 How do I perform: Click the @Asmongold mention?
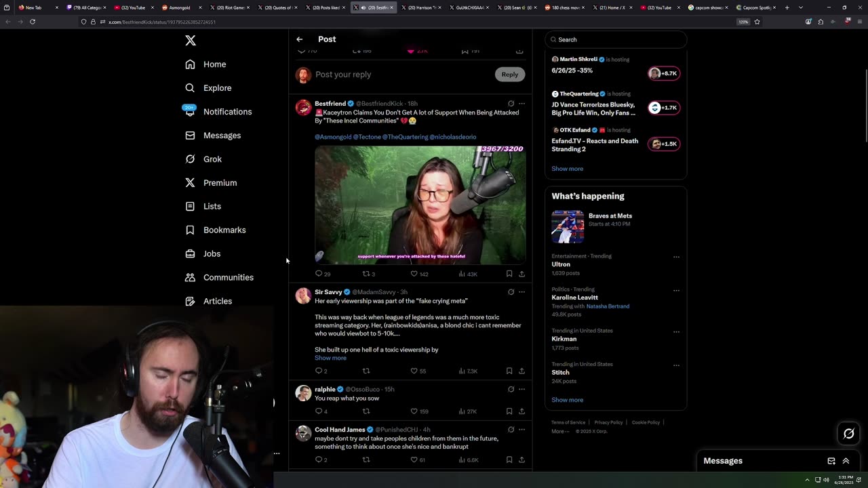333,137
